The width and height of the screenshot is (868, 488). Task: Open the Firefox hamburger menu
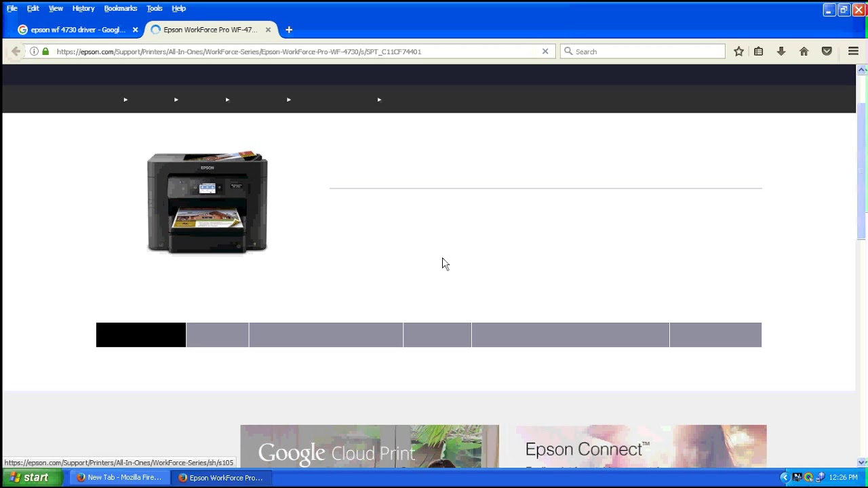tap(854, 52)
